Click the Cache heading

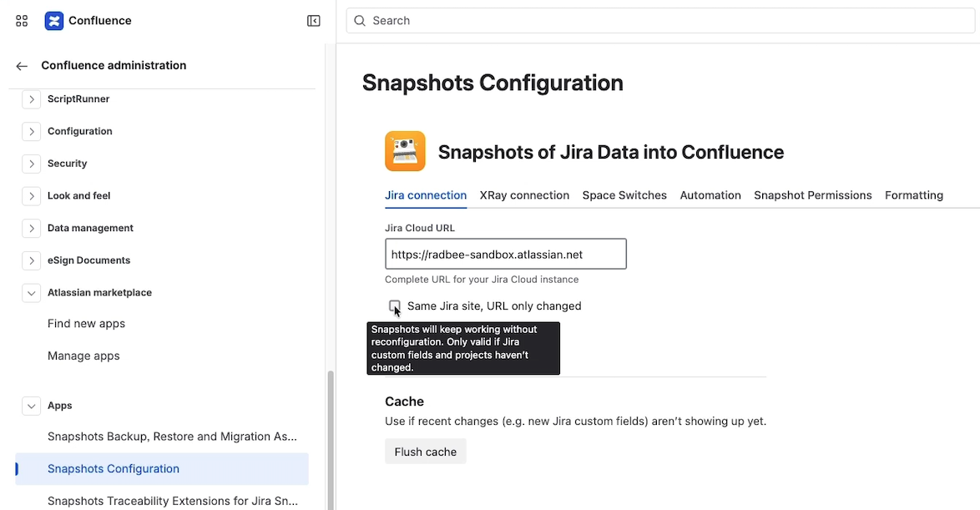(404, 401)
